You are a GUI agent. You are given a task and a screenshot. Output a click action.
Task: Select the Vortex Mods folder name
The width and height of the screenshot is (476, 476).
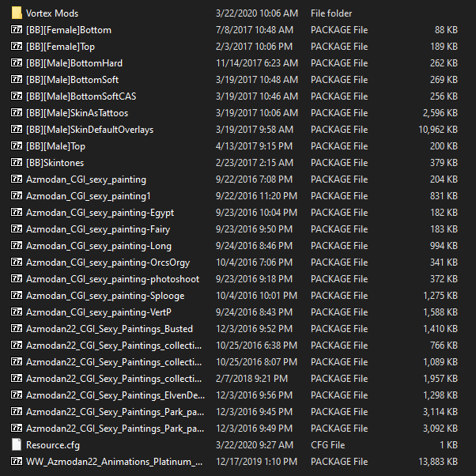click(x=52, y=13)
